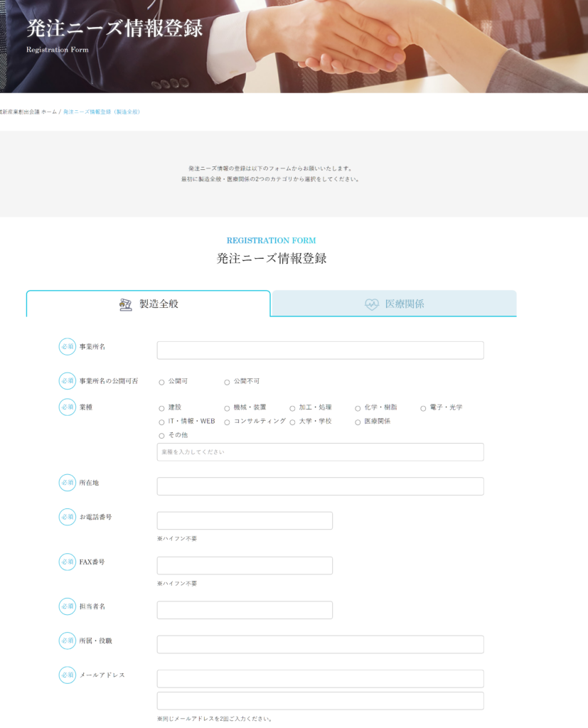Click breadcrumb link 発注ニーズ情報登録（製造全般）
This screenshot has width=588, height=728.
coord(101,112)
